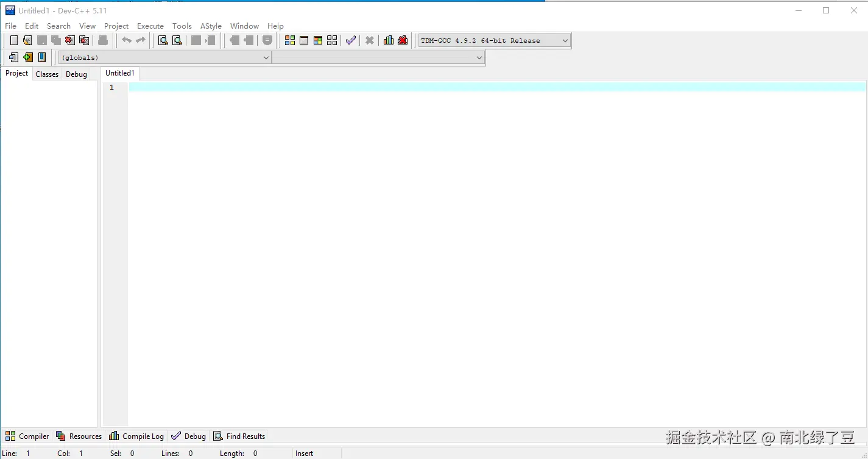Screen dimensions: 868x459
Task: Open the Tools menu
Action: pos(182,26)
